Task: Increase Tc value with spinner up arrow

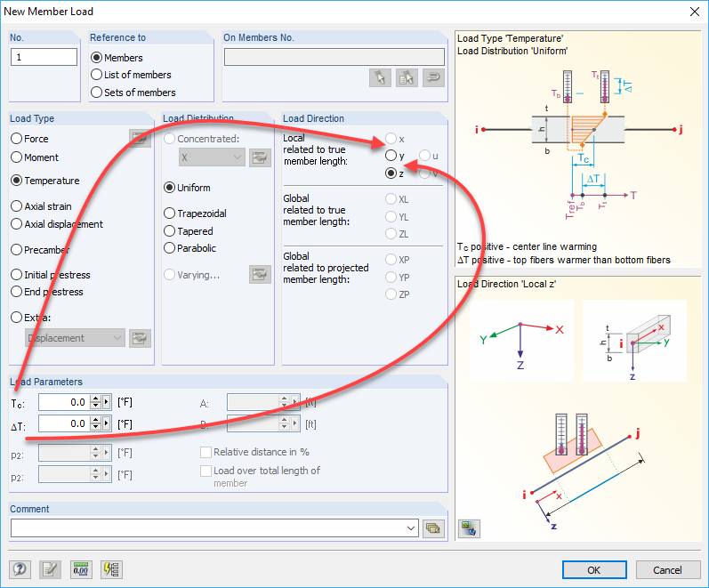Action: [x=95, y=399]
